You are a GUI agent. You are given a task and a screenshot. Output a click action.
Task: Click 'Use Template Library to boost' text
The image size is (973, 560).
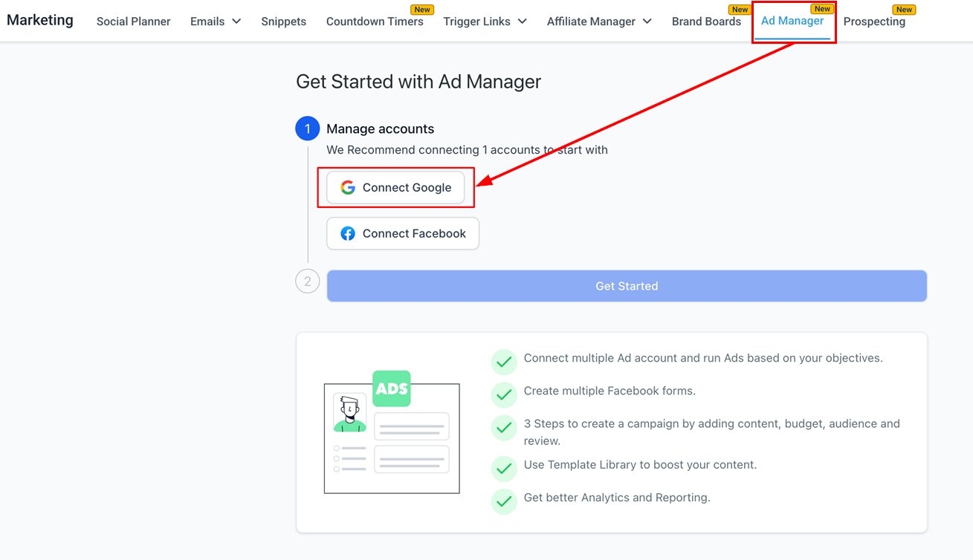(640, 465)
